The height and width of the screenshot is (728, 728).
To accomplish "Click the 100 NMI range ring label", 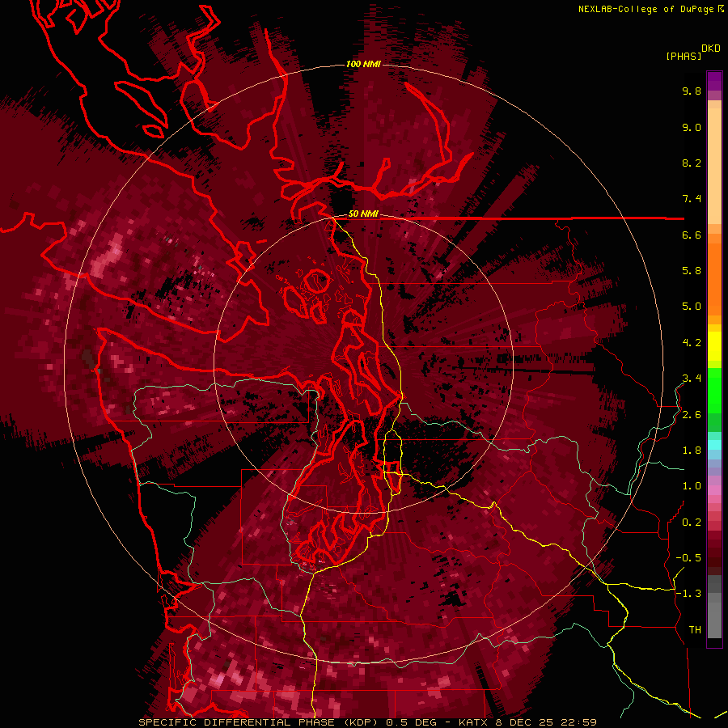I will point(363,64).
